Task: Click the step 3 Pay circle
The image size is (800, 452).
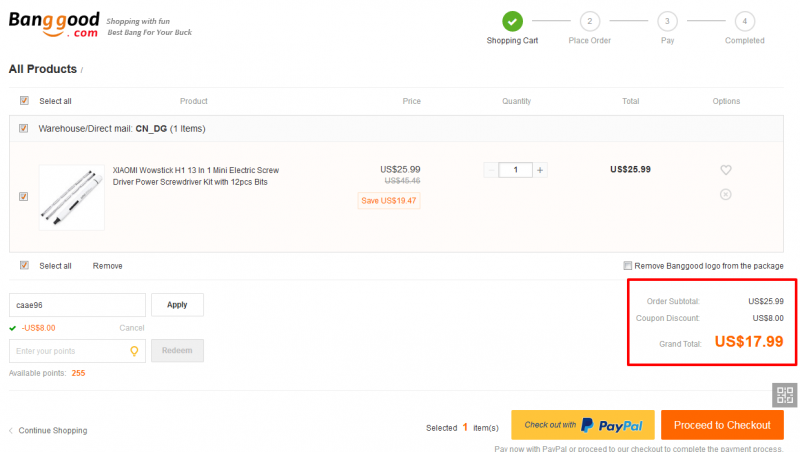Action: click(x=667, y=21)
